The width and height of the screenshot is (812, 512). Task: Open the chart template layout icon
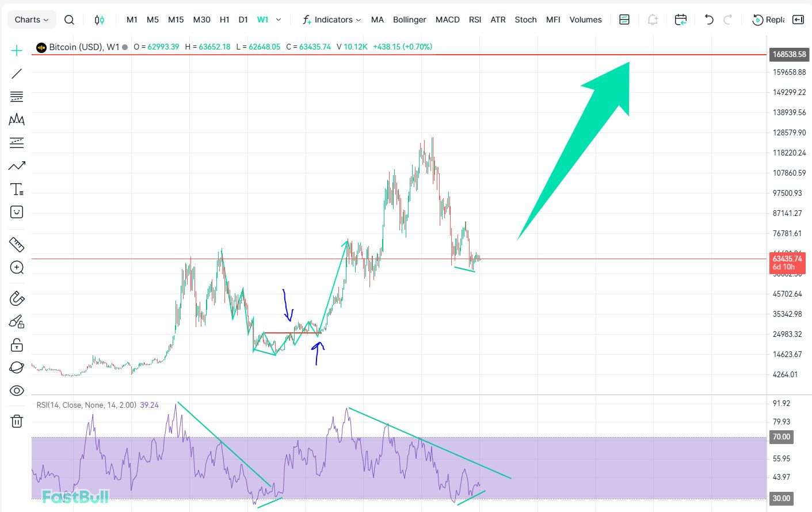624,20
